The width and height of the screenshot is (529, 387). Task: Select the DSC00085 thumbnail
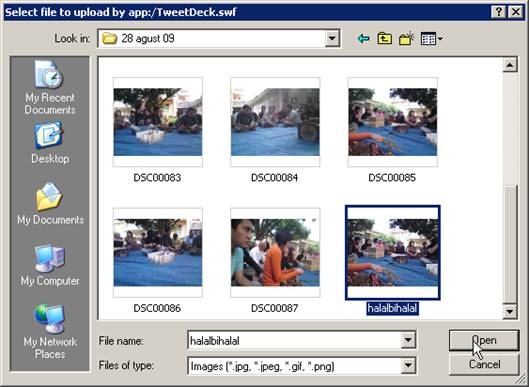tap(393, 122)
